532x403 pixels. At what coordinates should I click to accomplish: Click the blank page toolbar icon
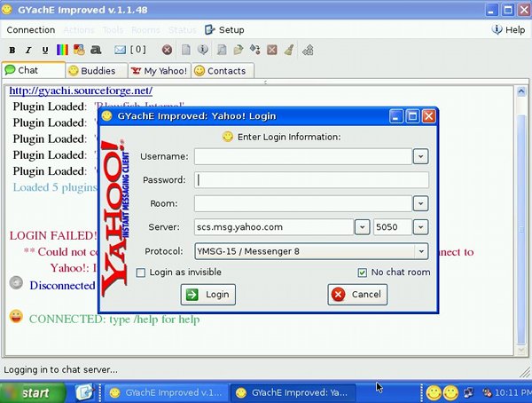tap(186, 51)
